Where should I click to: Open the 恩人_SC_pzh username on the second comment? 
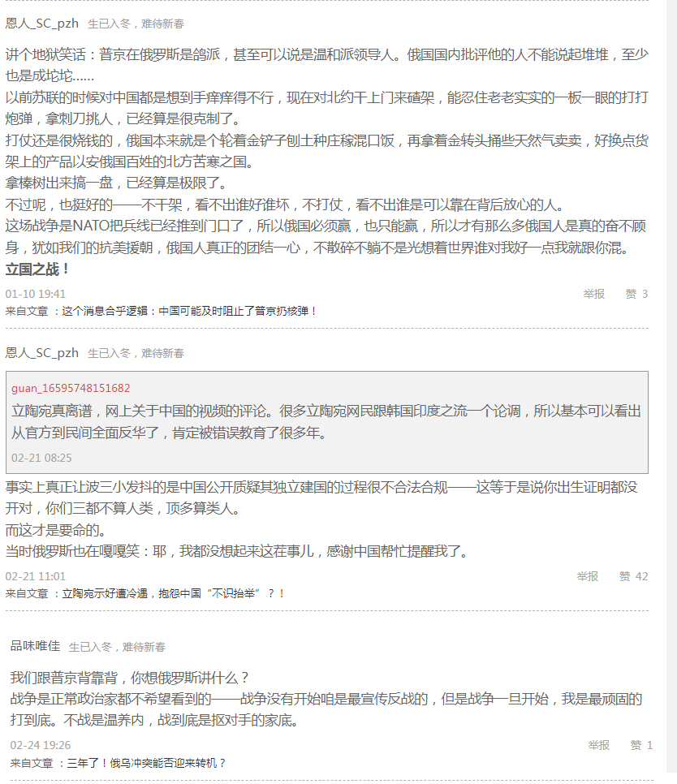(x=42, y=353)
